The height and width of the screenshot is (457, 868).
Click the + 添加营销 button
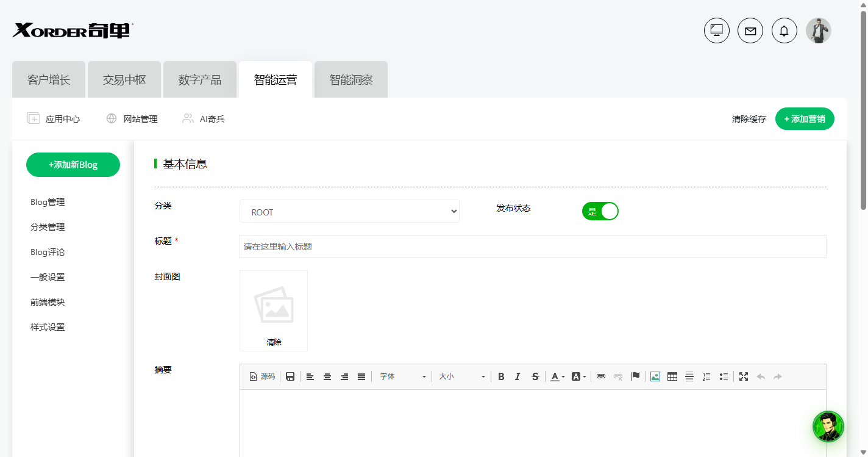(x=805, y=119)
